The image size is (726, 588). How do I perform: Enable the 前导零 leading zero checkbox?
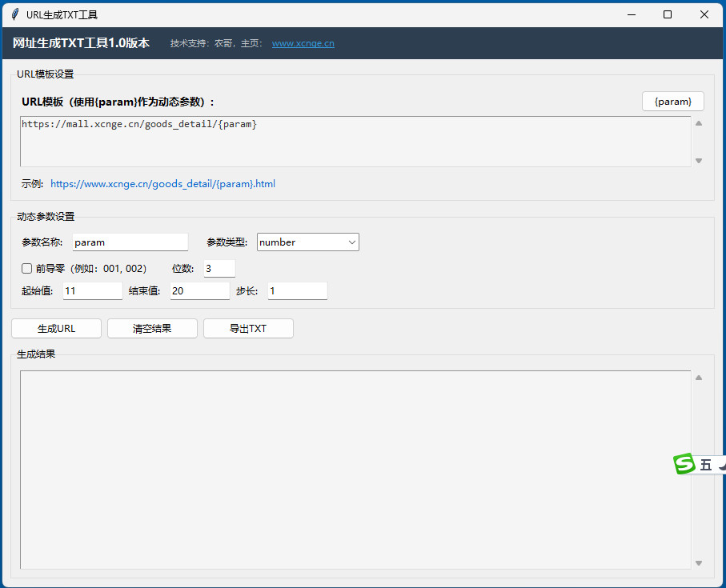[x=26, y=269]
